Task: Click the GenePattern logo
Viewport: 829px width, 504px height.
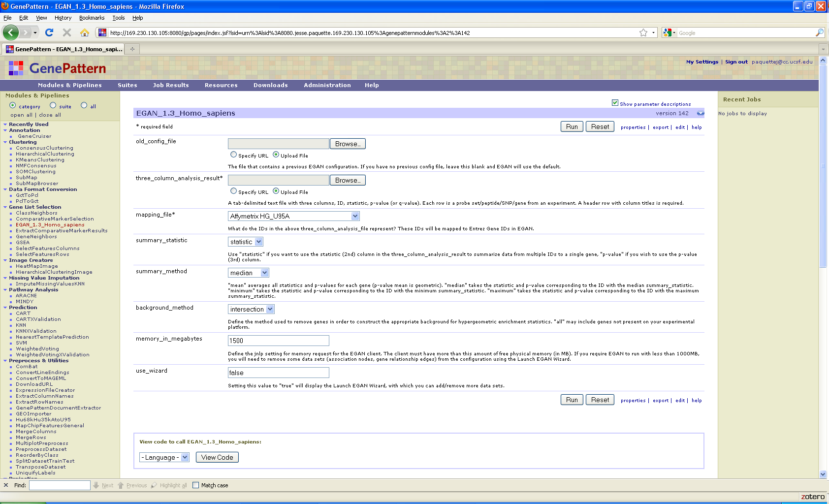Action: tap(57, 68)
